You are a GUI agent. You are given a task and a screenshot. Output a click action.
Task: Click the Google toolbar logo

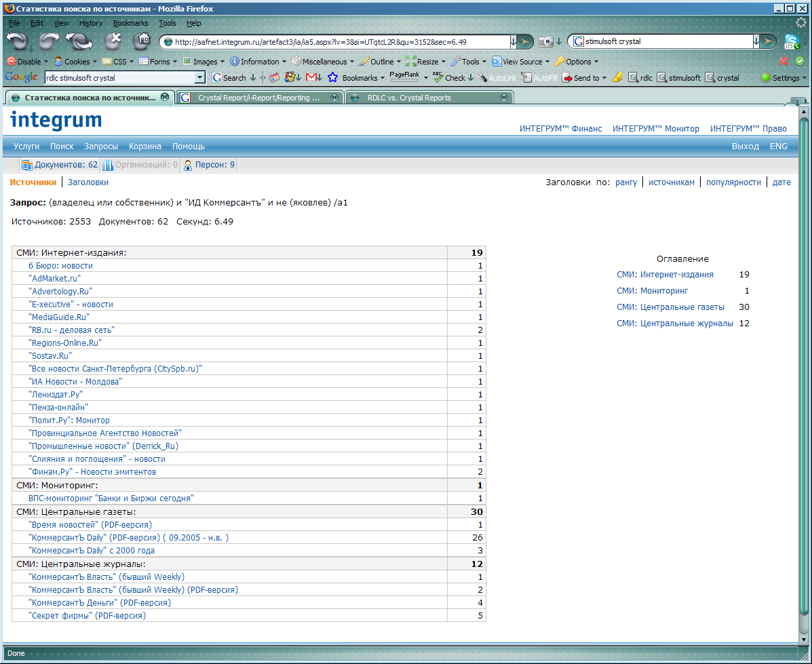pos(21,77)
